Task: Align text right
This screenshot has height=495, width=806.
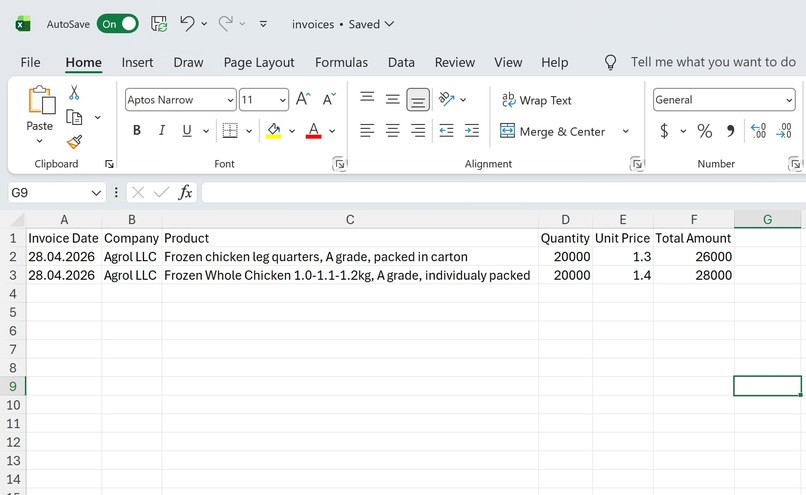Action: (418, 131)
